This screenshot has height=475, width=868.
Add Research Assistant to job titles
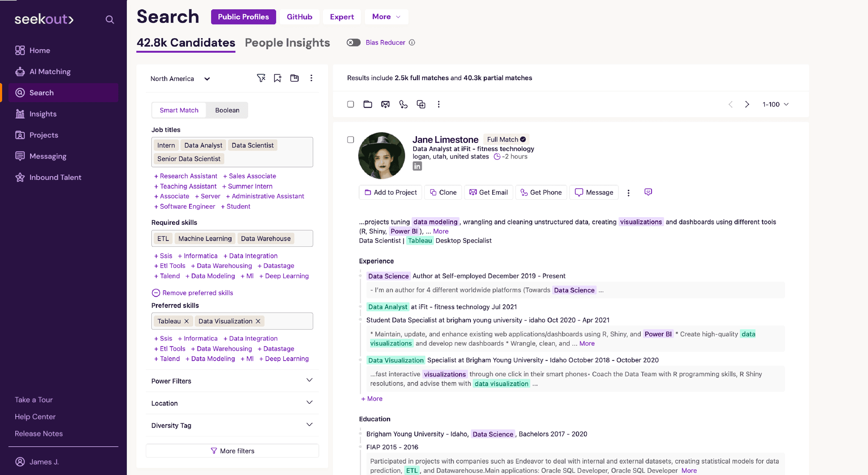[185, 176]
